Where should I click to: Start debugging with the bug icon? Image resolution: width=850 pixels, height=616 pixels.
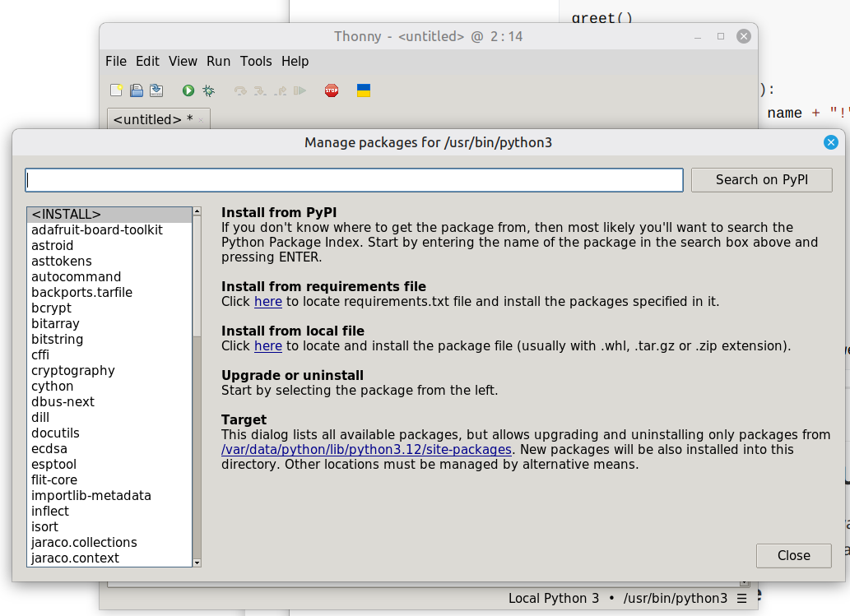click(208, 90)
